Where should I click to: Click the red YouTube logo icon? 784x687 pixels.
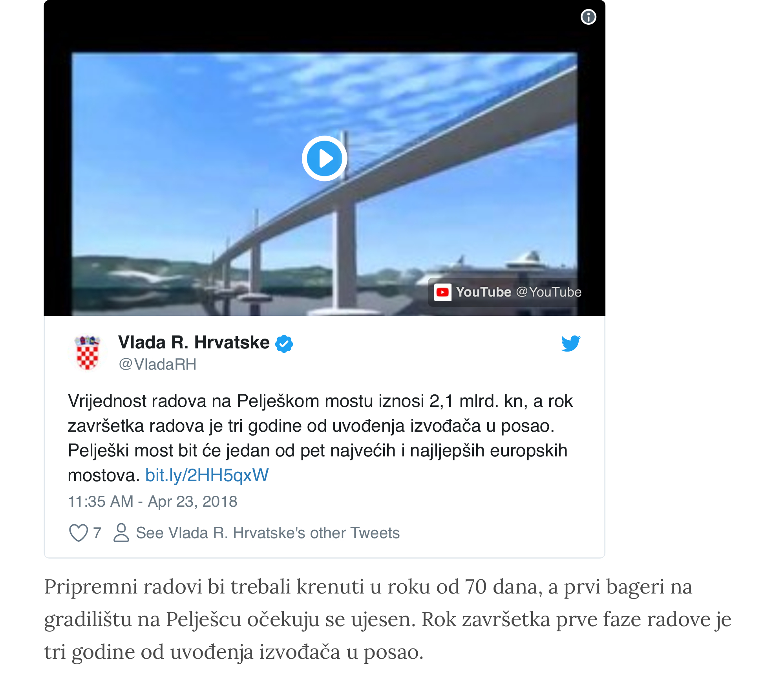[442, 292]
